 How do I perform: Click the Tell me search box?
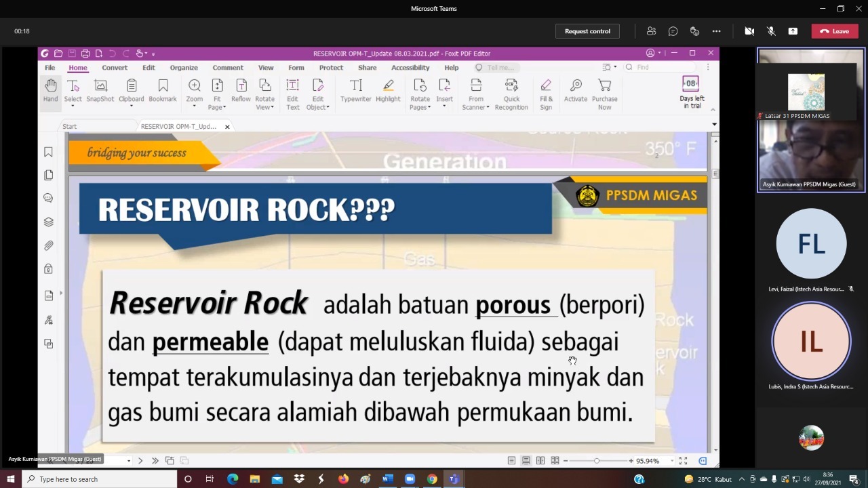pyautogui.click(x=496, y=68)
